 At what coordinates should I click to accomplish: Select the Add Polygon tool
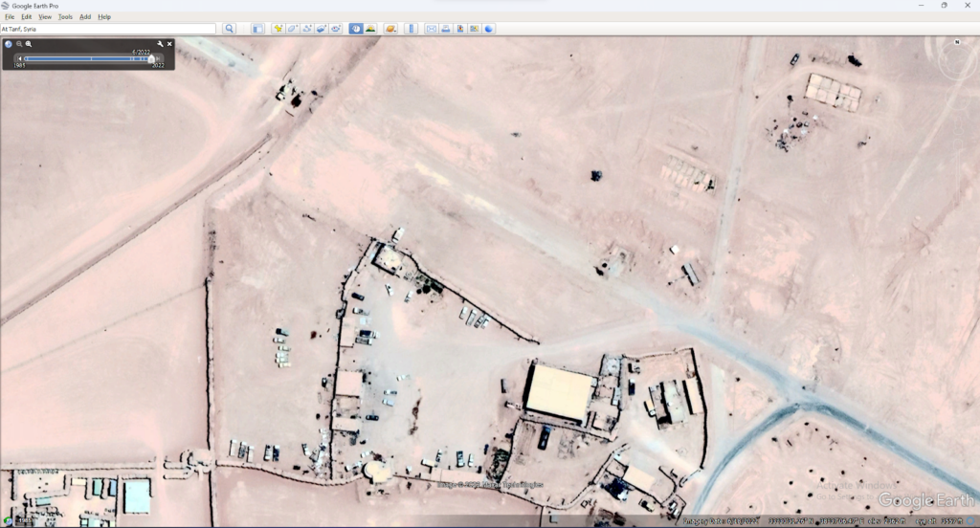point(292,29)
